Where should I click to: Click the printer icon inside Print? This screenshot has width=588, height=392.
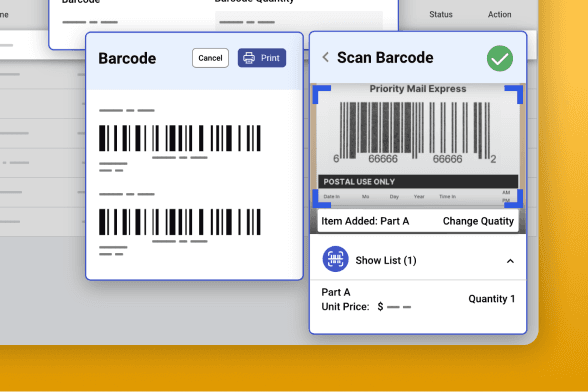coord(249,58)
